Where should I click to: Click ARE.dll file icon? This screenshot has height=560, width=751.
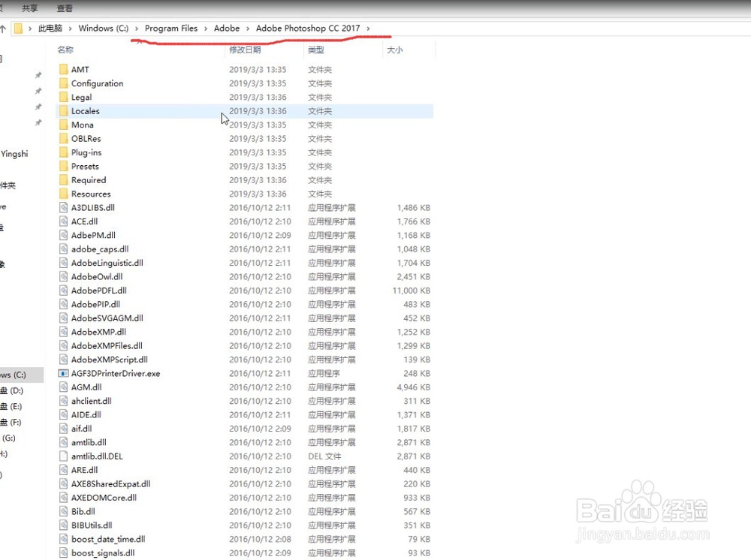63,470
